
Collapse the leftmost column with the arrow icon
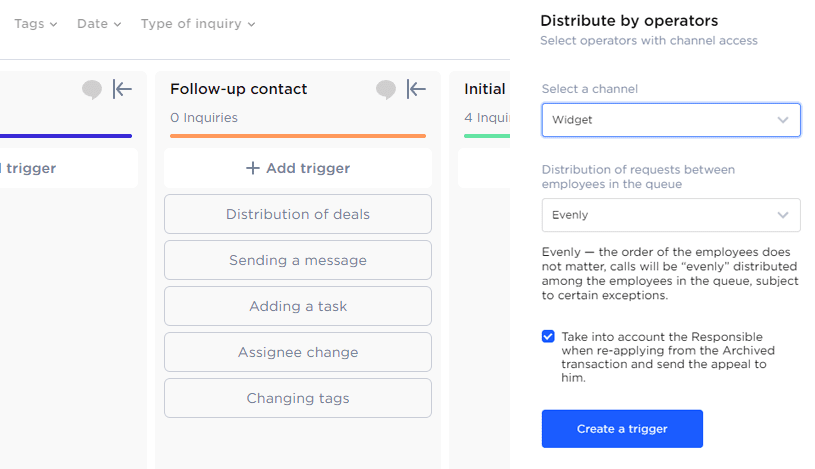click(x=123, y=90)
